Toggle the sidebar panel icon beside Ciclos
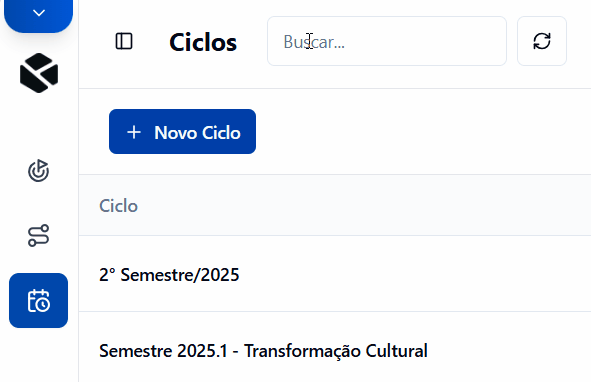Screen dimensions: 591x382 pyautogui.click(x=124, y=41)
